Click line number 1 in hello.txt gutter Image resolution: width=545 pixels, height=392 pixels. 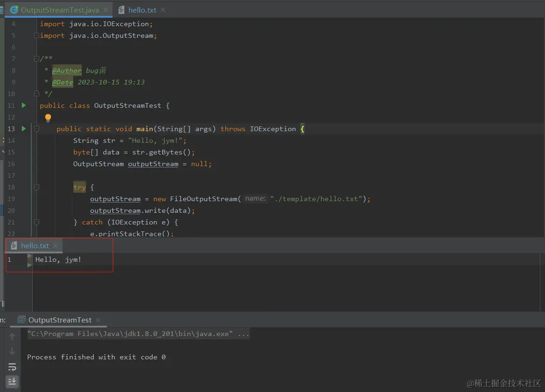pos(9,260)
